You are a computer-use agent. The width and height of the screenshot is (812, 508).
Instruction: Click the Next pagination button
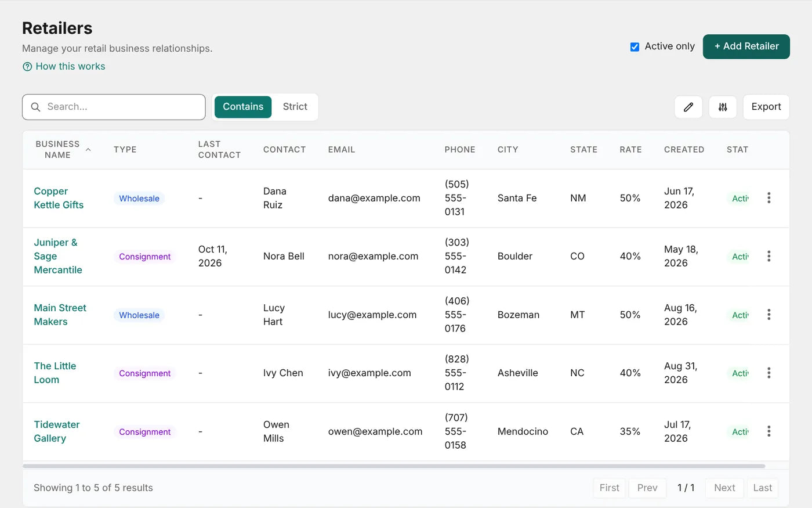pyautogui.click(x=724, y=488)
